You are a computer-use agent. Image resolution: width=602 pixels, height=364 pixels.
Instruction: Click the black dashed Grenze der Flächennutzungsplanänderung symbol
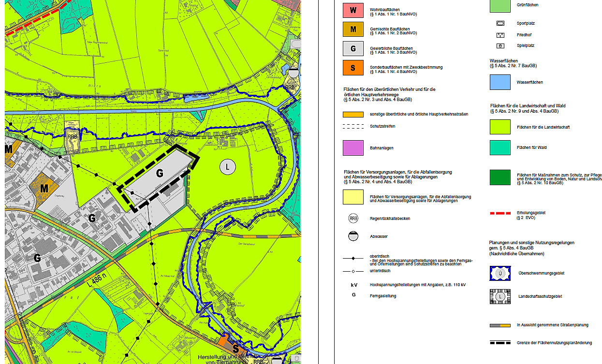500,343
